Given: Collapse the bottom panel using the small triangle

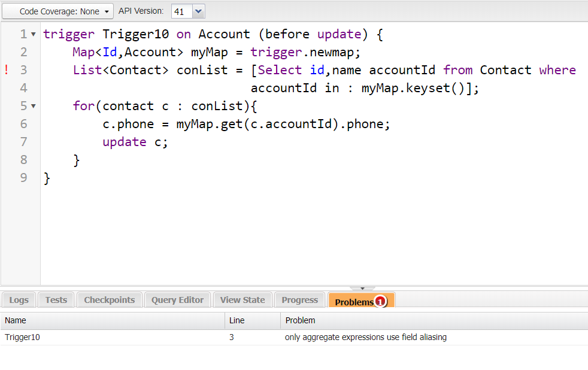Looking at the screenshot, I should click(x=363, y=288).
